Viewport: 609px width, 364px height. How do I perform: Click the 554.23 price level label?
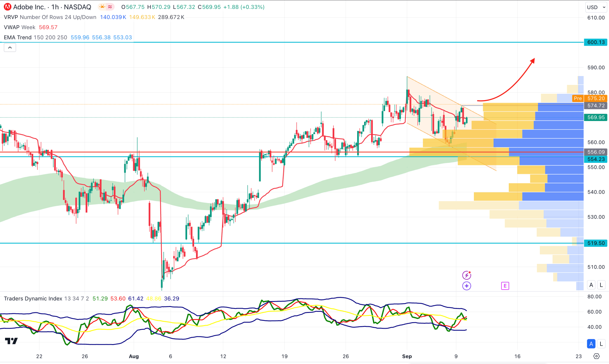coord(596,159)
